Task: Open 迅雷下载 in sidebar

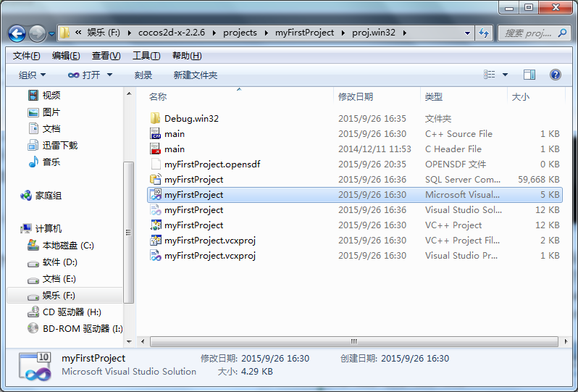Action: coord(52,146)
